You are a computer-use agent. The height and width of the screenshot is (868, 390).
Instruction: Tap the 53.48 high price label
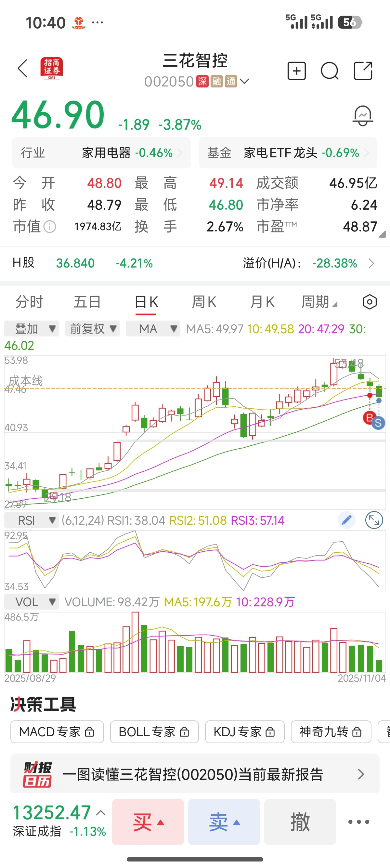point(349,363)
